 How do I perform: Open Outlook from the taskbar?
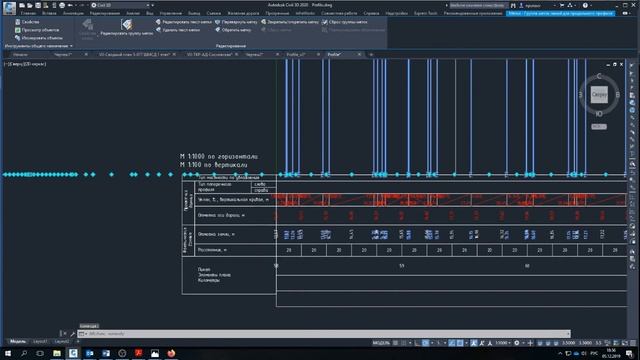[x=89, y=353]
